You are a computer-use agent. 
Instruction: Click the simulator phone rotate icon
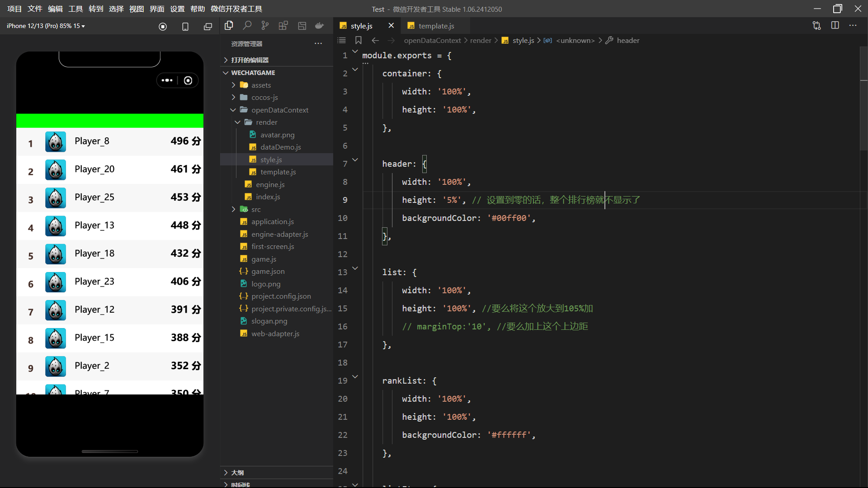[185, 27]
